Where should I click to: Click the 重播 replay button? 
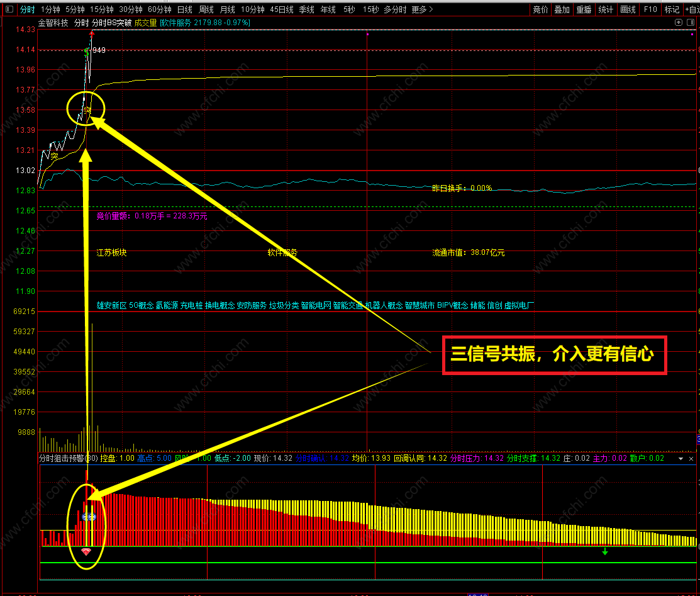click(x=584, y=9)
